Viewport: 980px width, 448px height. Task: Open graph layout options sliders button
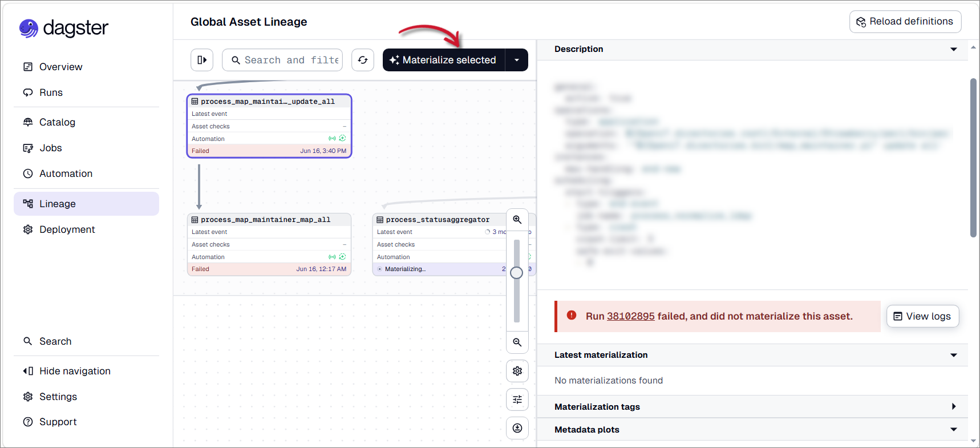tap(517, 399)
